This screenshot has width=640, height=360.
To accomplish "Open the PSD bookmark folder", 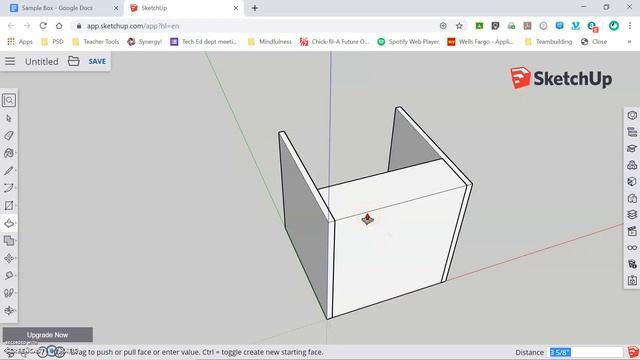I will [x=52, y=42].
